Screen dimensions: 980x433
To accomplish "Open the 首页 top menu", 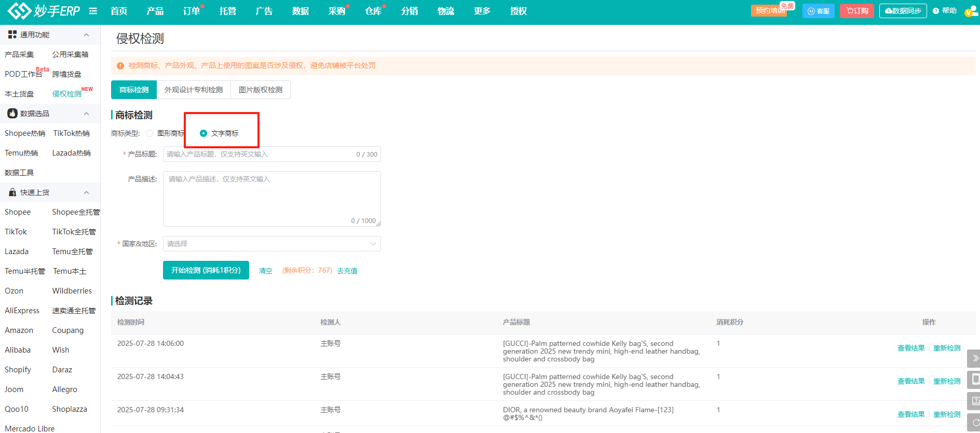I will pyautogui.click(x=119, y=11).
